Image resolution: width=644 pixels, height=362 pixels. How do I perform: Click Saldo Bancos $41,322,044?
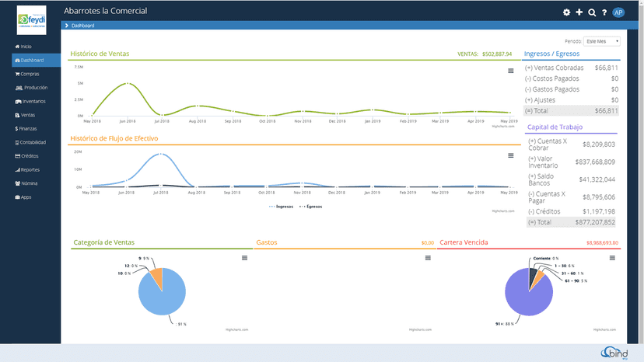click(597, 179)
